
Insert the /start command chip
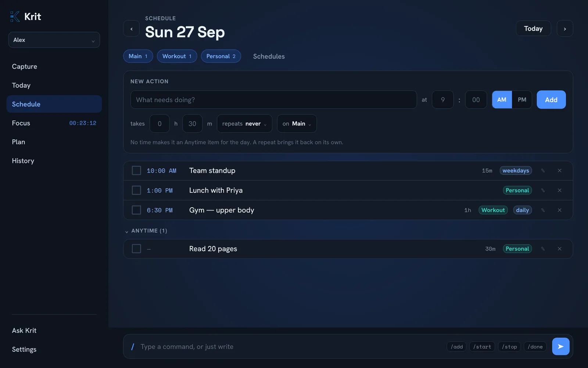click(482, 347)
